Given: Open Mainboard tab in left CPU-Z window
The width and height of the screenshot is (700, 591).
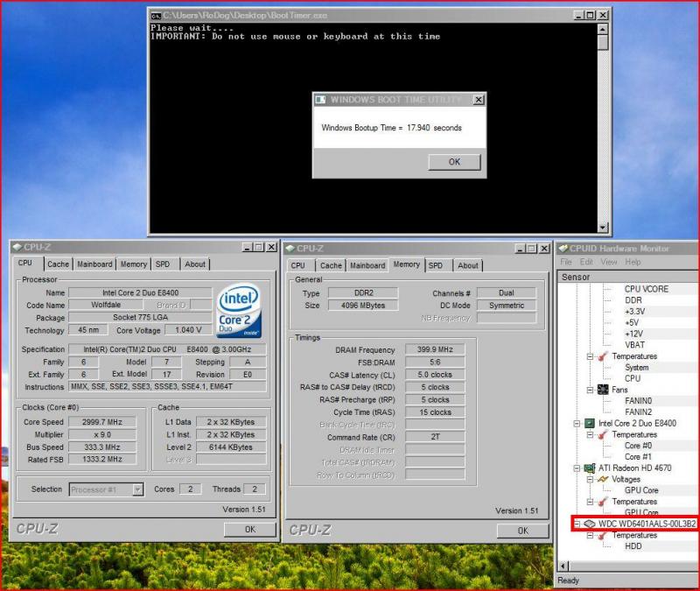Looking at the screenshot, I should [94, 264].
